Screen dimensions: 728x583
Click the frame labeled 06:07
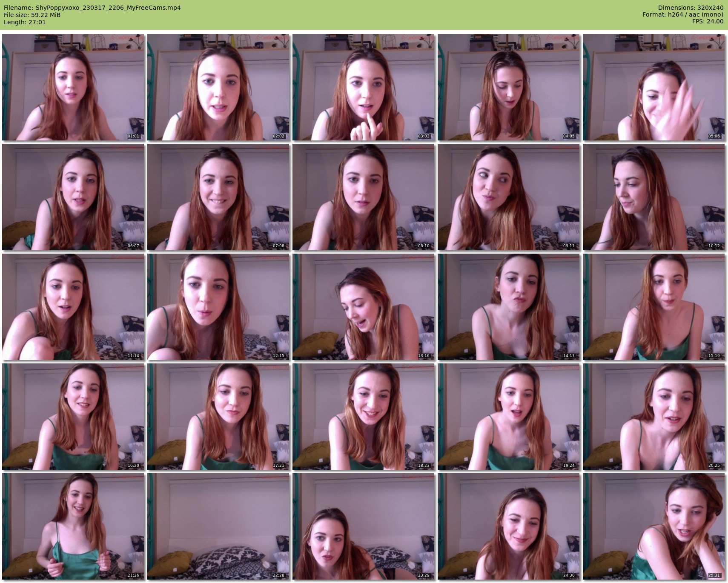73,197
